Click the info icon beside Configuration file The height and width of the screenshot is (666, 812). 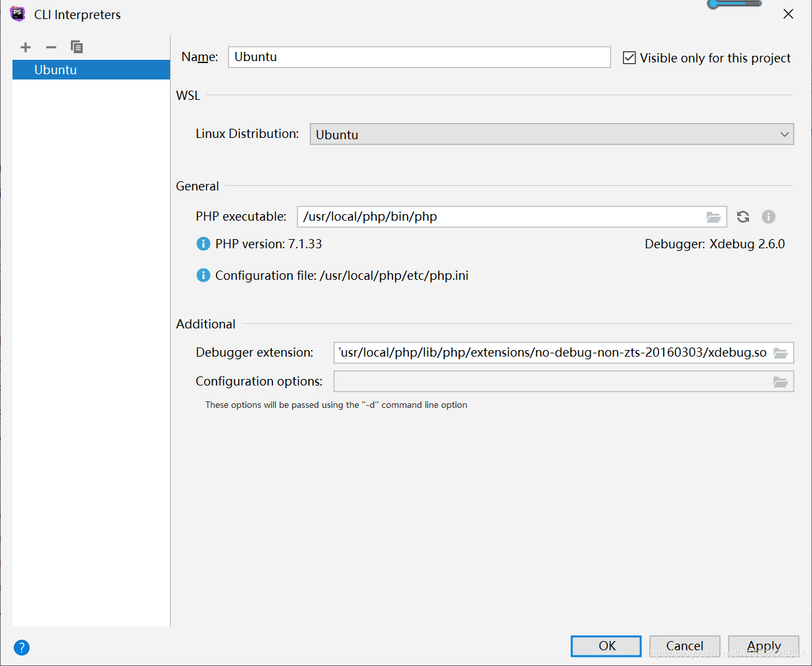pyautogui.click(x=203, y=275)
